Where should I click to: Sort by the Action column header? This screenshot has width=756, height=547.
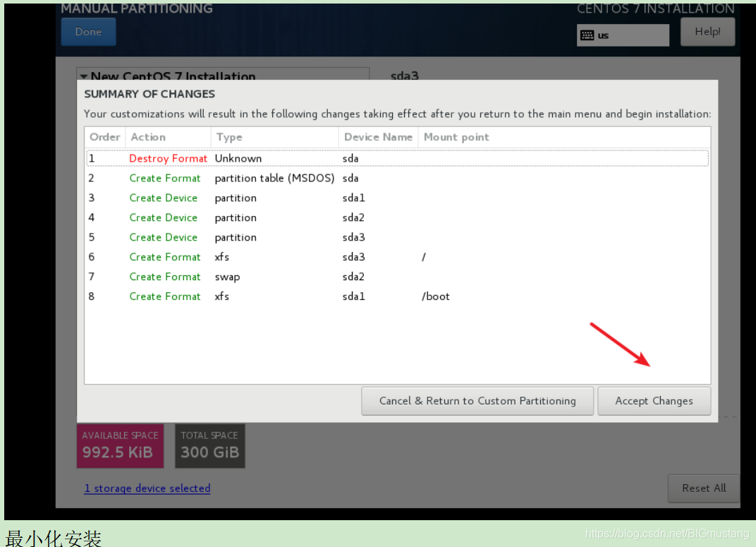[168, 137]
